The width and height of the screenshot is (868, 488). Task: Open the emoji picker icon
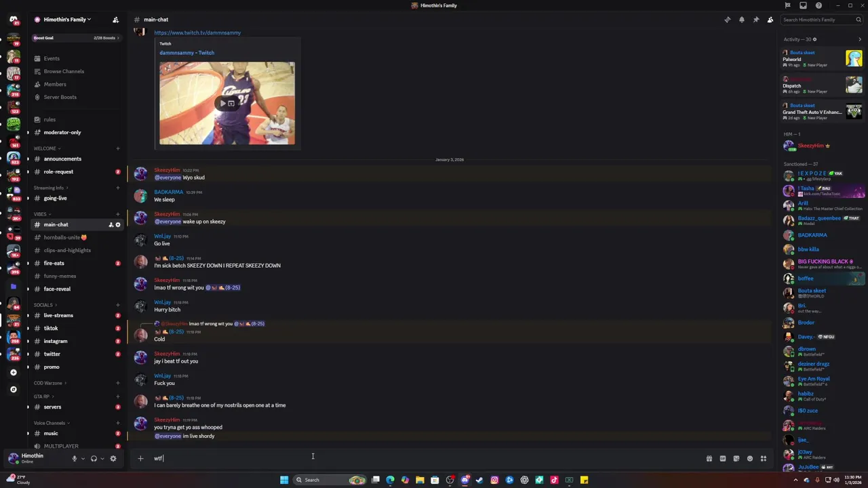coord(750,459)
